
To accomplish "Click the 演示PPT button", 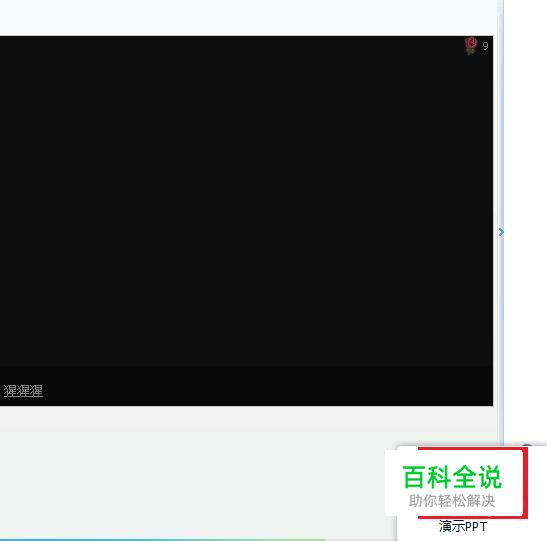I will 463,526.
